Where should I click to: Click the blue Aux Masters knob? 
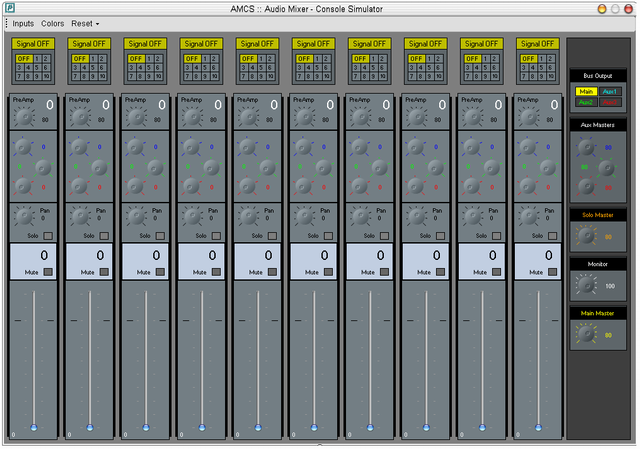(586, 147)
